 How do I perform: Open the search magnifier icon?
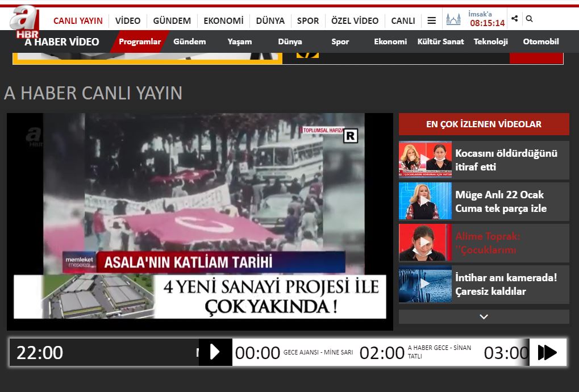[529, 19]
